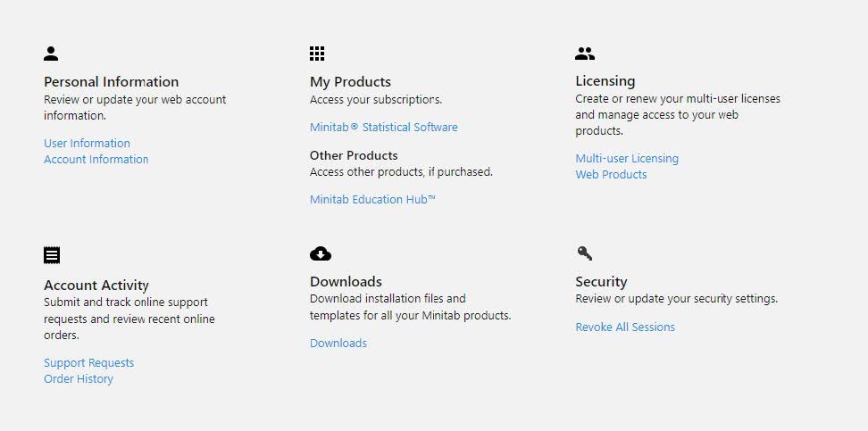The image size is (868, 431).
Task: Click the Downloads link under templates text
Action: pyautogui.click(x=338, y=343)
